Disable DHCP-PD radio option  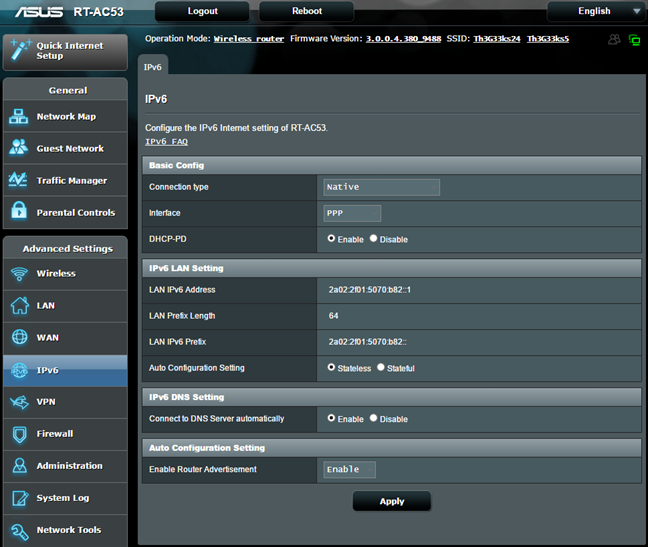pos(373,238)
